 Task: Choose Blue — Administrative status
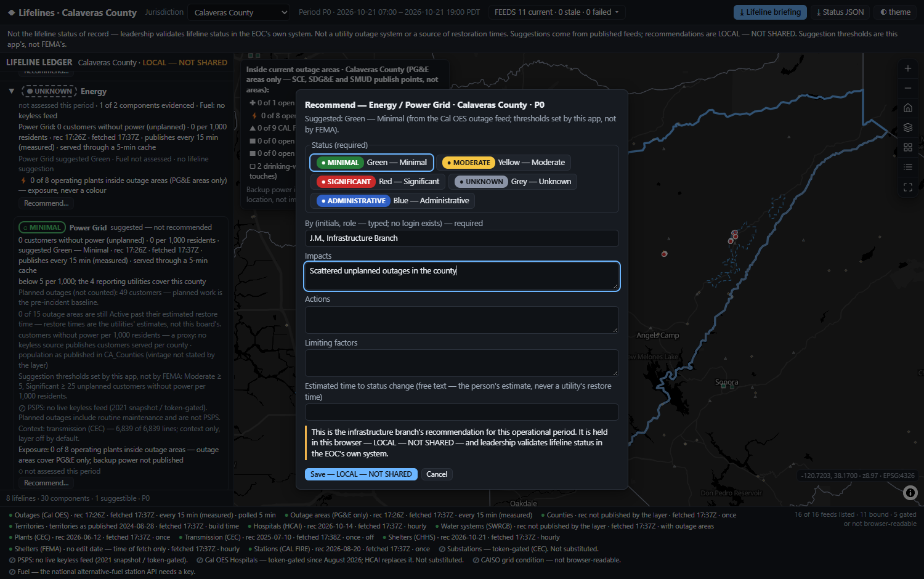tap(392, 201)
